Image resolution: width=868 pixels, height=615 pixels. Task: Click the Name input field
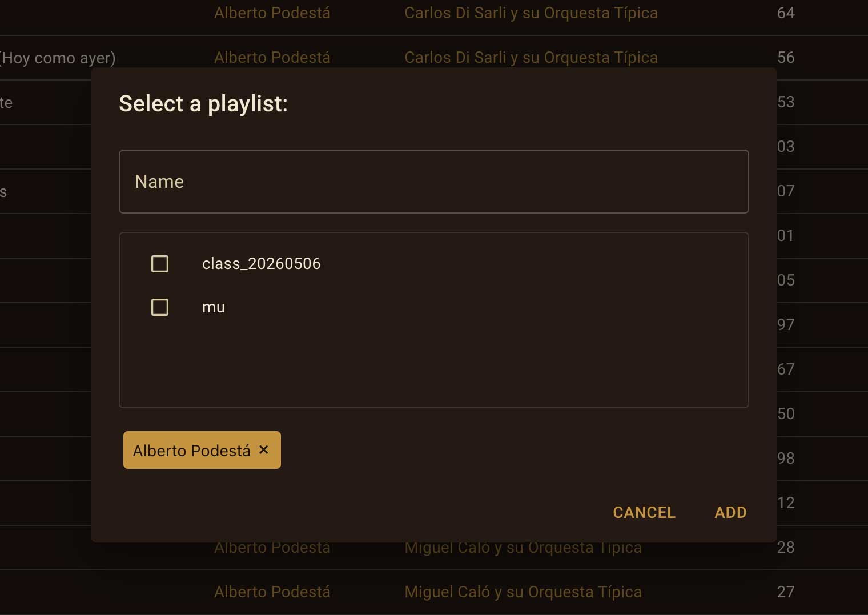[x=433, y=182]
